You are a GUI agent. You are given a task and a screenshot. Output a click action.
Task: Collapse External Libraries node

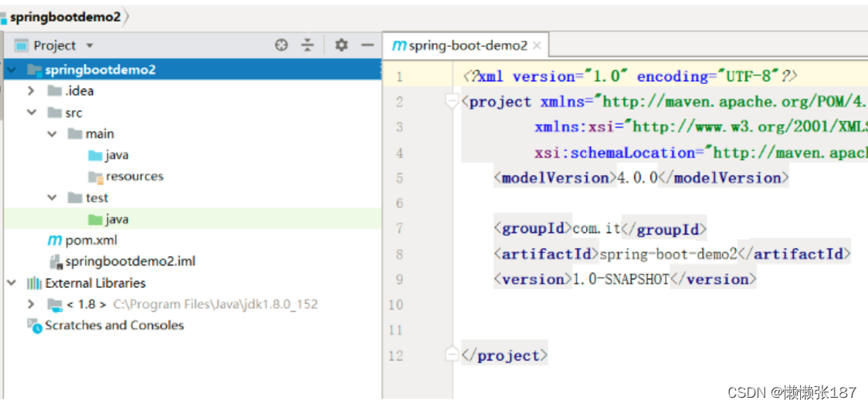[12, 283]
